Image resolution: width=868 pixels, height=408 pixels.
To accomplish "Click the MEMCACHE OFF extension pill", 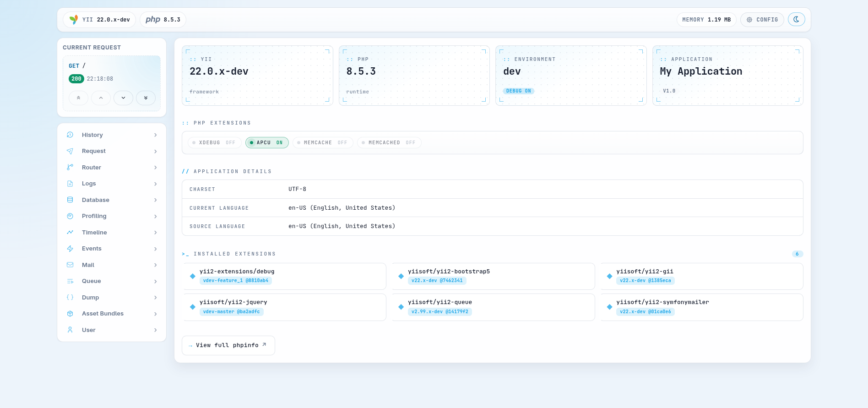I will [x=323, y=143].
